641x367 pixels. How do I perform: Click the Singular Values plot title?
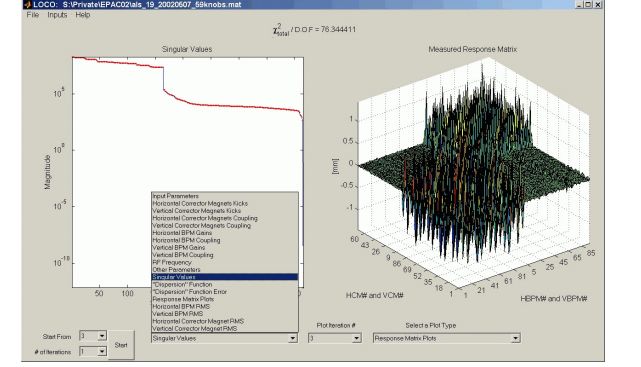click(x=187, y=49)
